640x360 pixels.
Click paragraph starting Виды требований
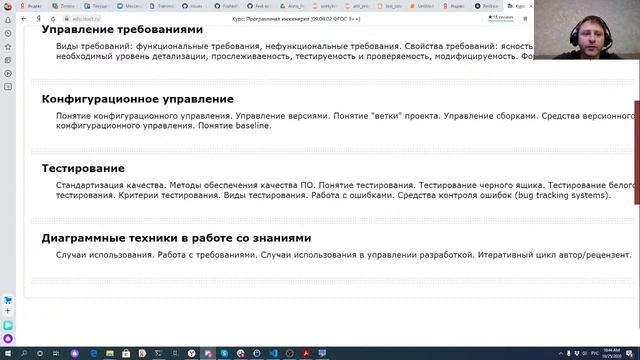click(294, 51)
